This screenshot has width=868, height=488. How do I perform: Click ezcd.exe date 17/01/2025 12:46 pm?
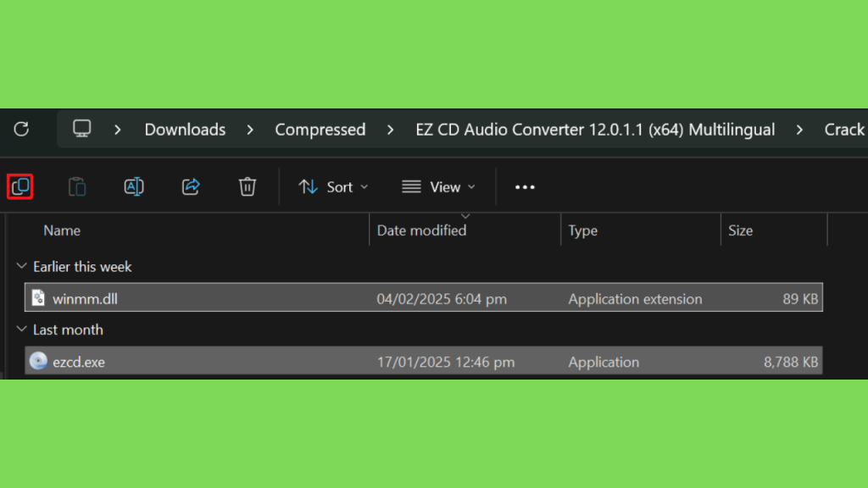click(446, 362)
